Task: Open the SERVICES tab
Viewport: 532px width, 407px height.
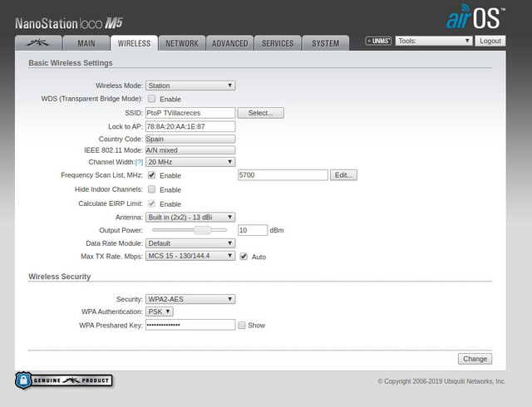Action: (x=278, y=43)
